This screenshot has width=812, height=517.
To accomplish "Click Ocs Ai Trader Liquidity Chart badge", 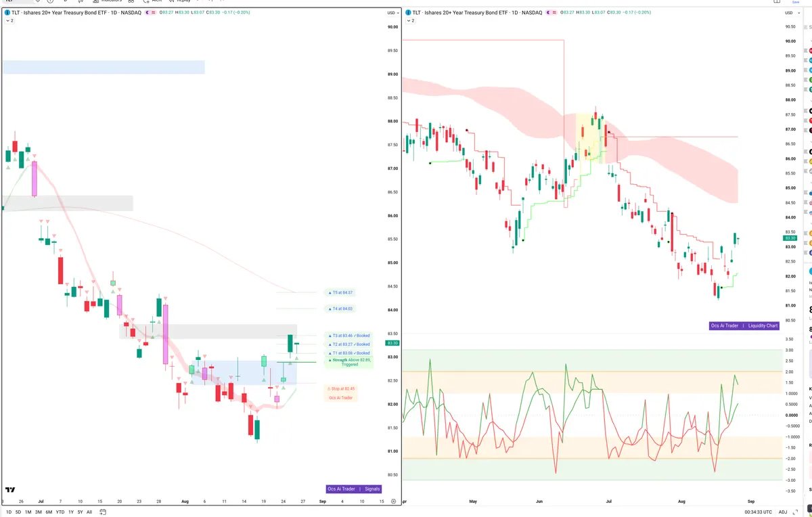I will click(744, 325).
